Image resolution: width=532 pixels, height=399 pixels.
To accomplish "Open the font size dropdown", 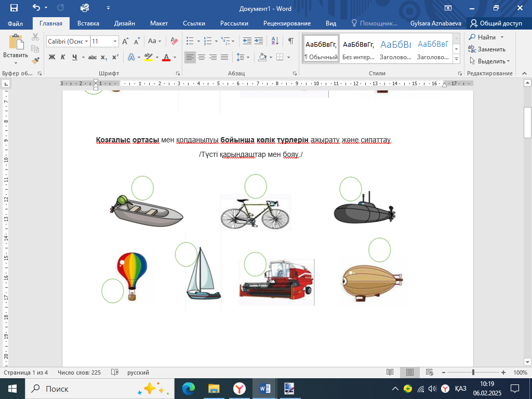I will tap(115, 41).
